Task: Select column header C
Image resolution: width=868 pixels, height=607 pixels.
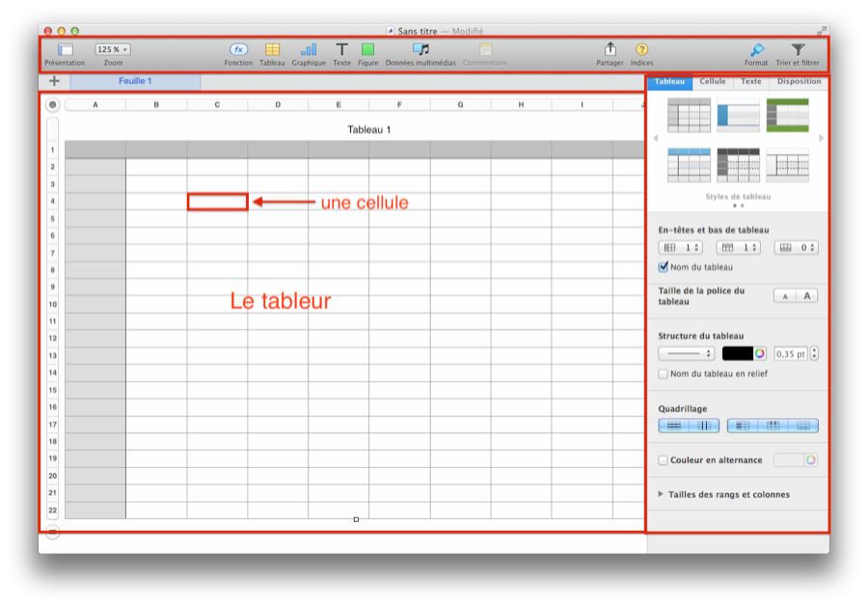Action: click(x=217, y=104)
